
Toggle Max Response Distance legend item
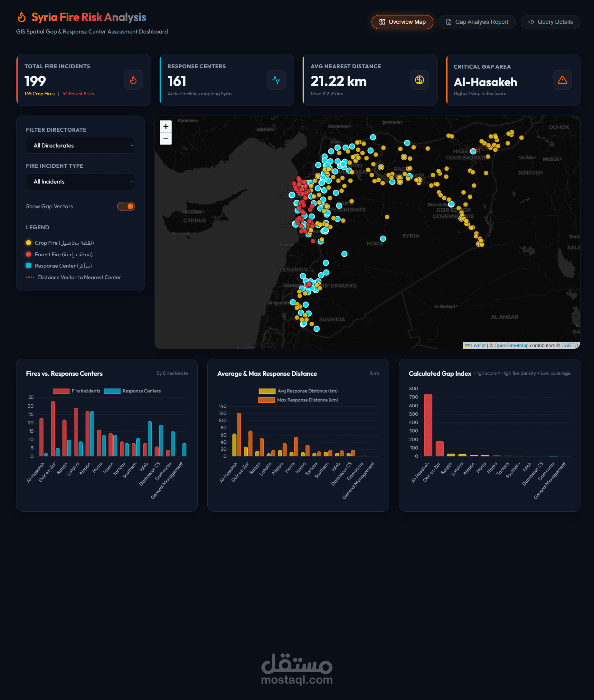click(x=298, y=400)
